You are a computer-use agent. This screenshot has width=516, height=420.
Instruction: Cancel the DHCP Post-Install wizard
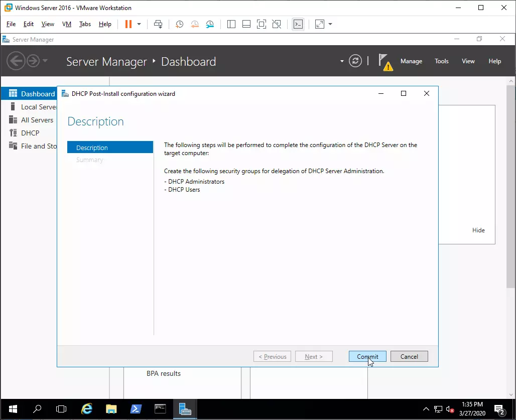[x=409, y=356]
